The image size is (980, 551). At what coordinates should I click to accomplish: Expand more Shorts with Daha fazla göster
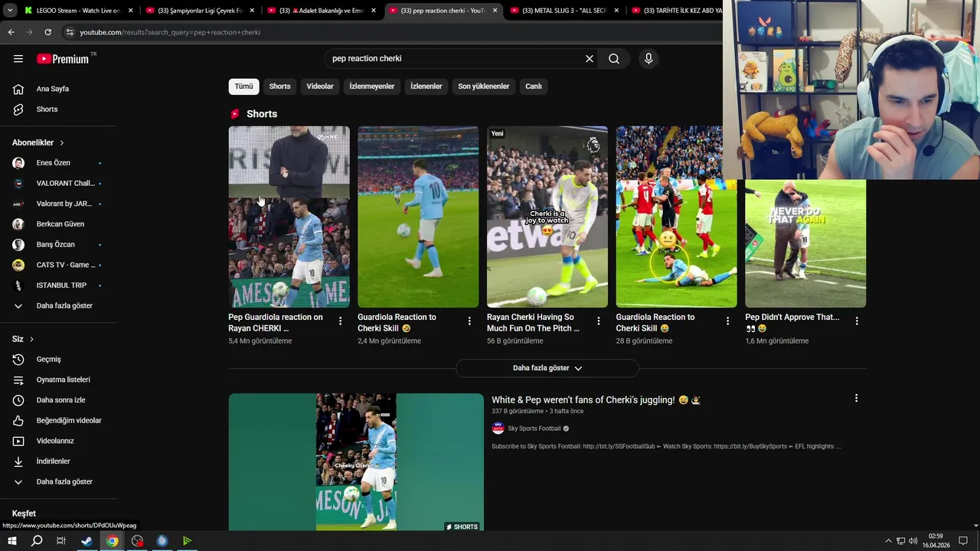(547, 368)
